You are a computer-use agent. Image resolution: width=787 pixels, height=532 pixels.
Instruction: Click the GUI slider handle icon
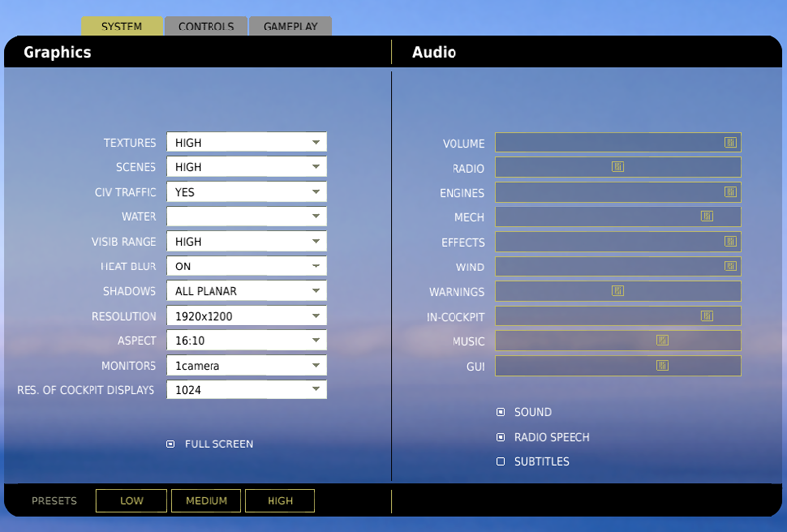click(x=662, y=365)
